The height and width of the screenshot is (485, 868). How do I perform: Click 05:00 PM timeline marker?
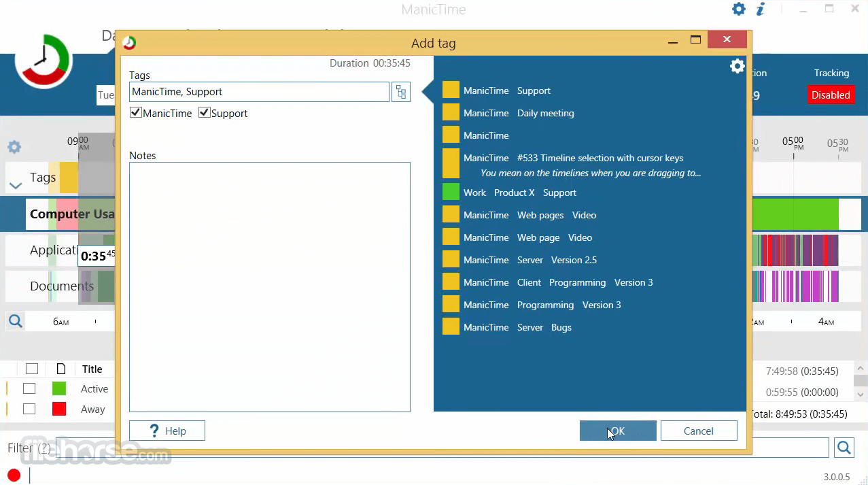[x=793, y=142]
